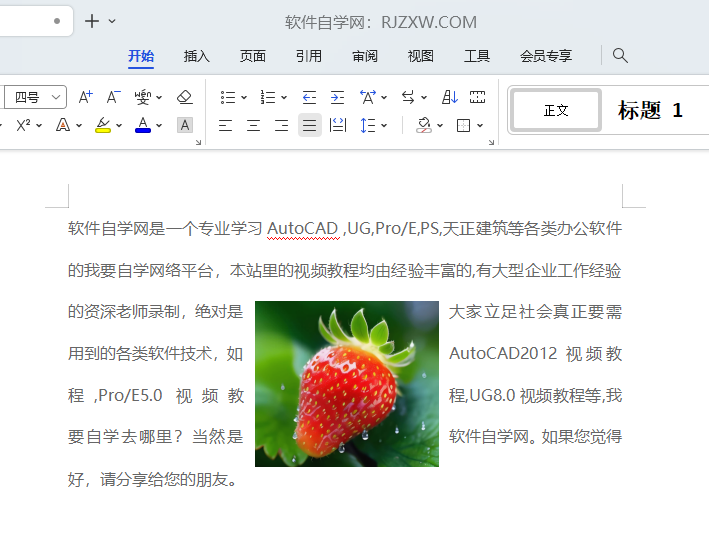Click the superscript X² icon
Image resolution: width=709 pixels, height=555 pixels.
click(x=23, y=125)
